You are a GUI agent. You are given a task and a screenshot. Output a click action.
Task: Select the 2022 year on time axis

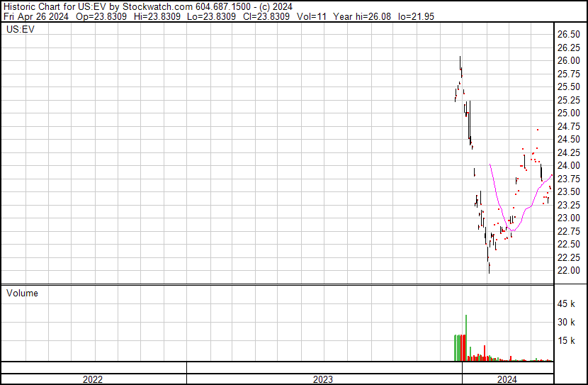coord(93,379)
